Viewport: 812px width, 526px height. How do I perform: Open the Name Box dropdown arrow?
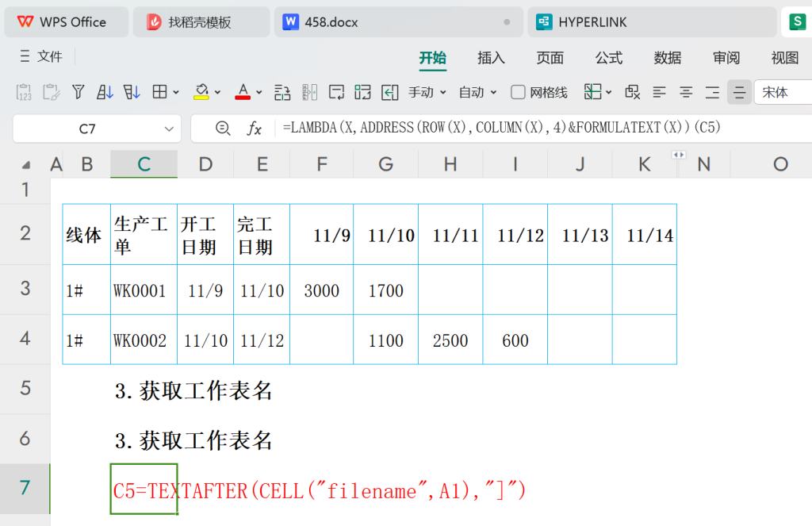(169, 129)
